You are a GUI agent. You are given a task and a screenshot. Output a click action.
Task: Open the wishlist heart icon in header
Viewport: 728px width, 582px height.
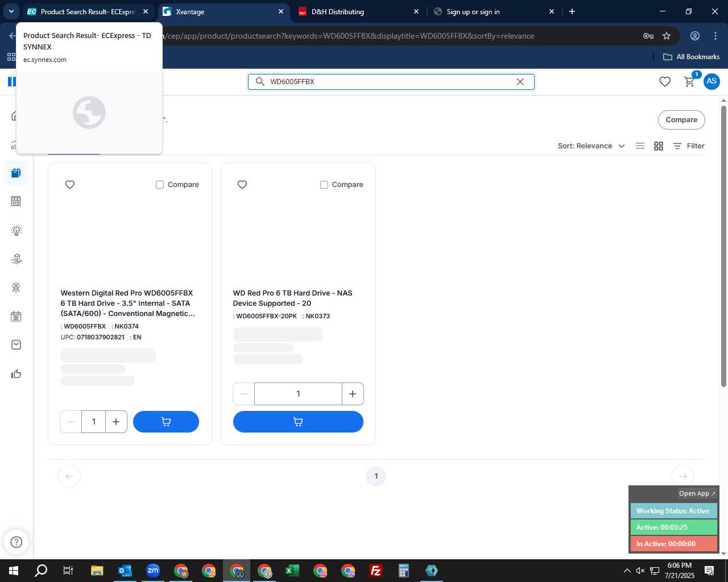tap(665, 82)
